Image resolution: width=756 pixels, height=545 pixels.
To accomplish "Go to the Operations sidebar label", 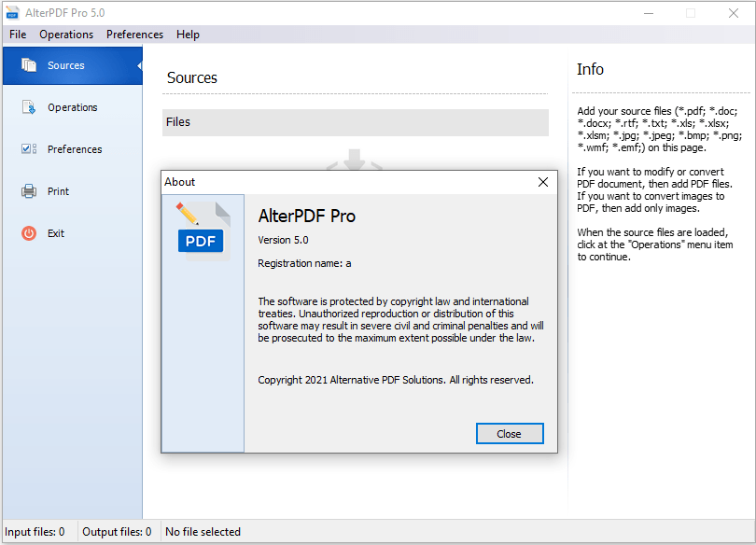I will click(x=73, y=107).
